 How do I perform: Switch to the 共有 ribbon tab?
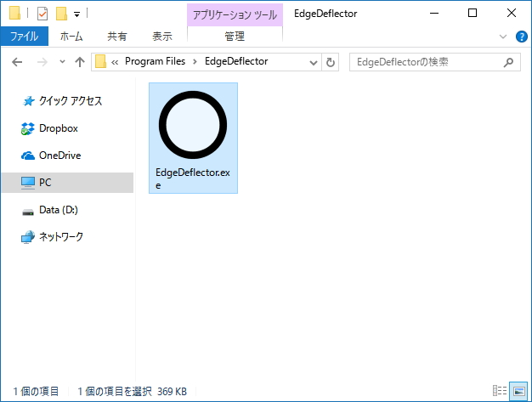point(117,36)
